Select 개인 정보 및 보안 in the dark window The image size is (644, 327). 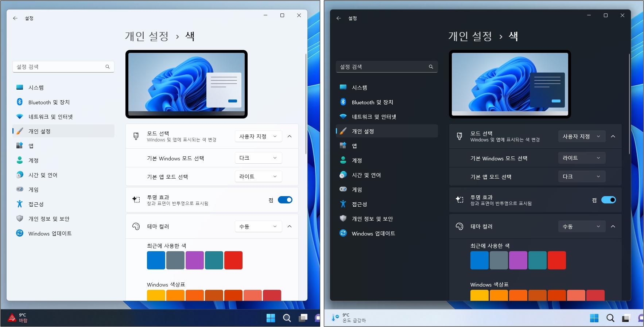tap(387, 218)
